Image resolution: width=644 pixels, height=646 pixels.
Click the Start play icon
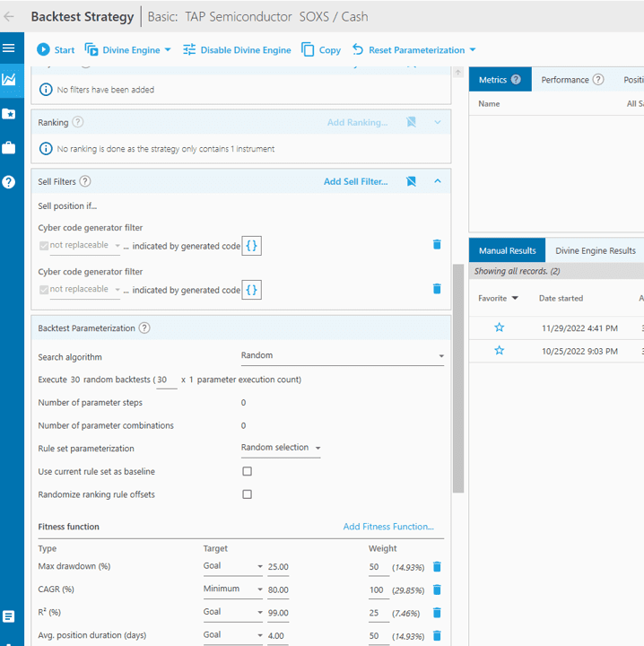[43, 49]
